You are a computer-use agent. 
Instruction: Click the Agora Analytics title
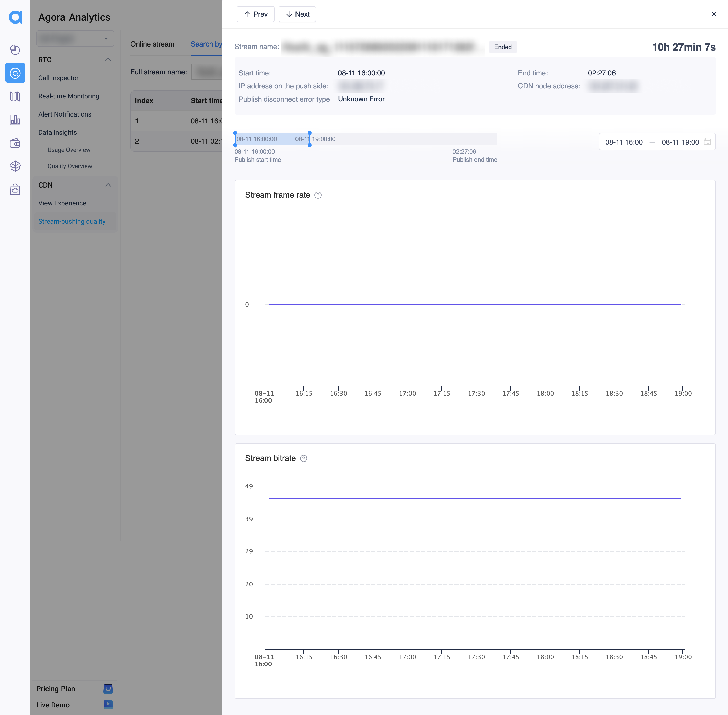coord(74,17)
